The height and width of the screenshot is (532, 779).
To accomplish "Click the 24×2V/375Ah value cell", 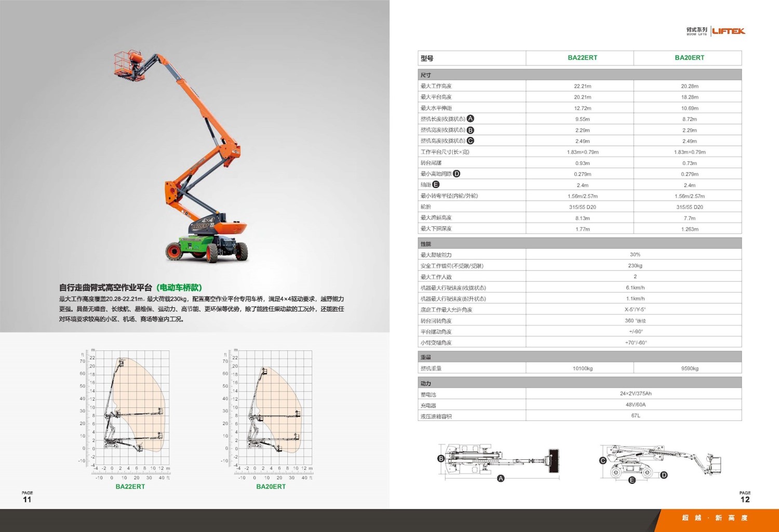I will click(x=635, y=393).
